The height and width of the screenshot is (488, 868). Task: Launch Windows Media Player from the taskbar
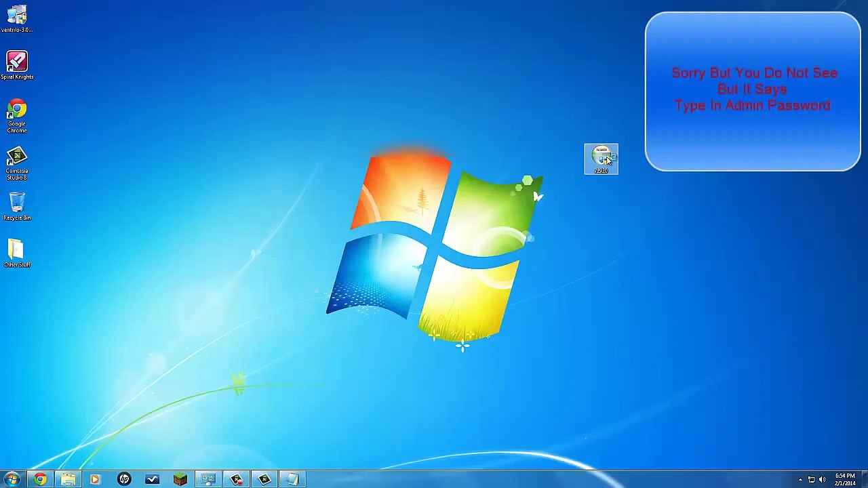point(96,479)
